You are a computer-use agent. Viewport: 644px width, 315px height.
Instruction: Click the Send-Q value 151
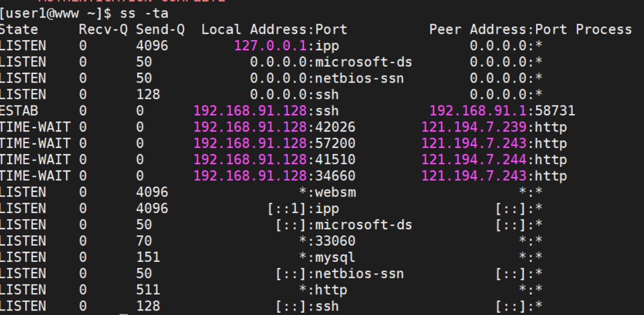(x=148, y=257)
